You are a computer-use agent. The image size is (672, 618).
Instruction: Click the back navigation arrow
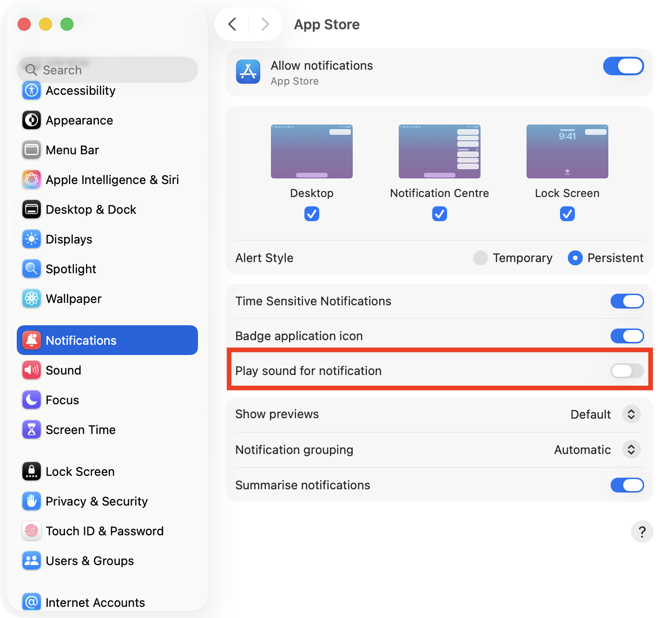[232, 24]
